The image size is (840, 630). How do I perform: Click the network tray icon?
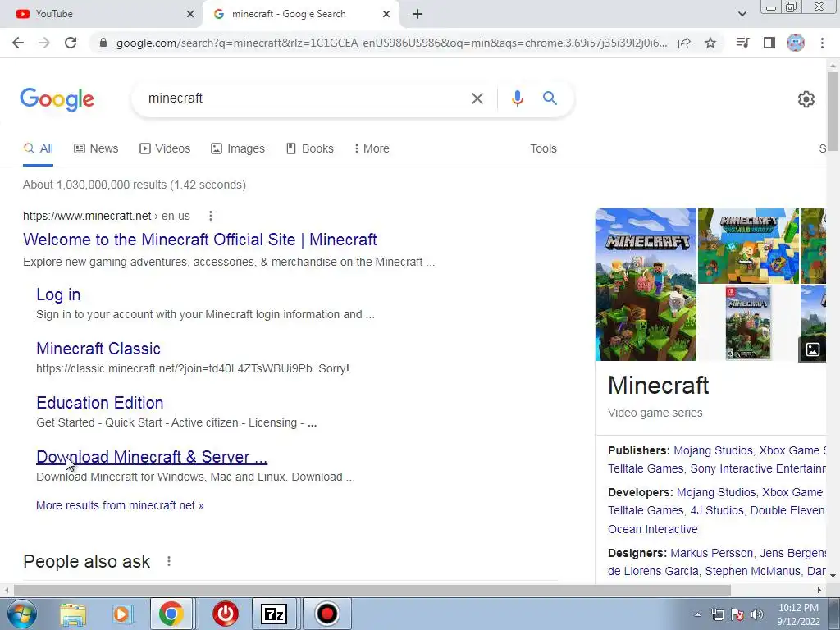tap(717, 614)
